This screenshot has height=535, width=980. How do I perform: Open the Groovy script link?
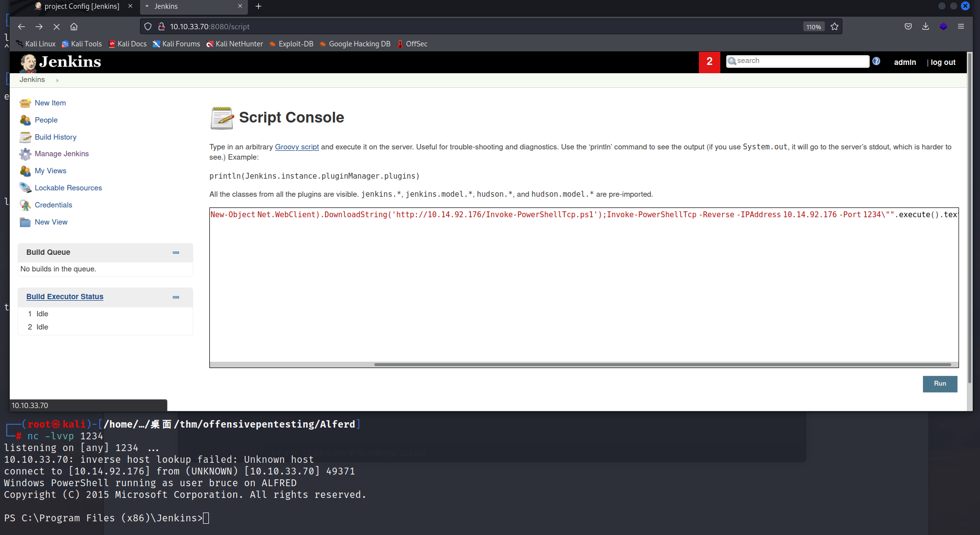[x=297, y=147]
